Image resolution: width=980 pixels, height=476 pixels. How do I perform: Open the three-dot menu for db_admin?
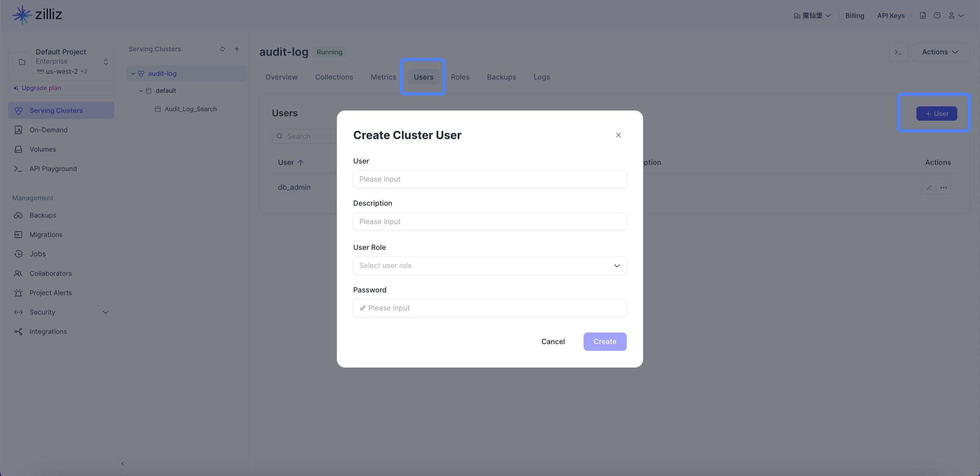pyautogui.click(x=944, y=187)
